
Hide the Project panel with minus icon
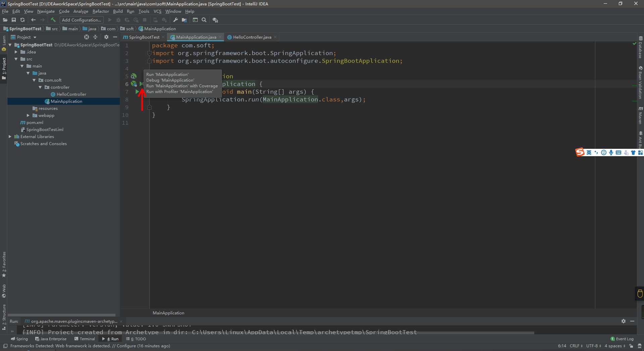(x=115, y=37)
